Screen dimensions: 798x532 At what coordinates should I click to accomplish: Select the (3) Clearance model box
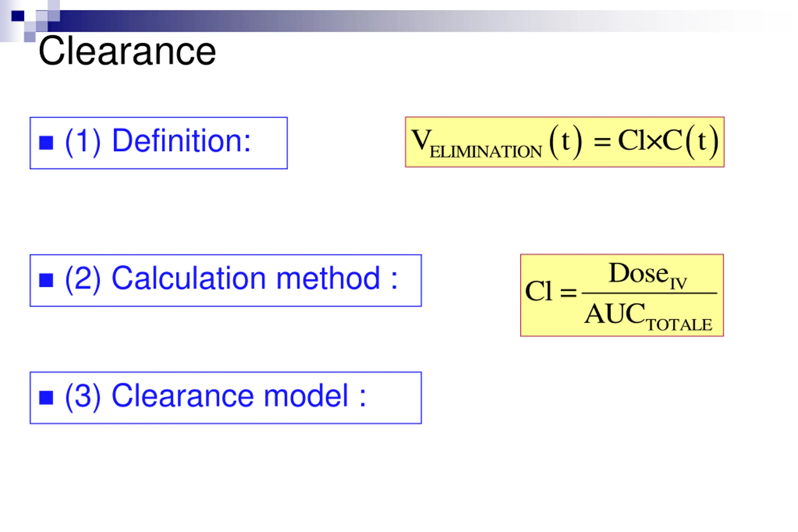pyautogui.click(x=226, y=398)
